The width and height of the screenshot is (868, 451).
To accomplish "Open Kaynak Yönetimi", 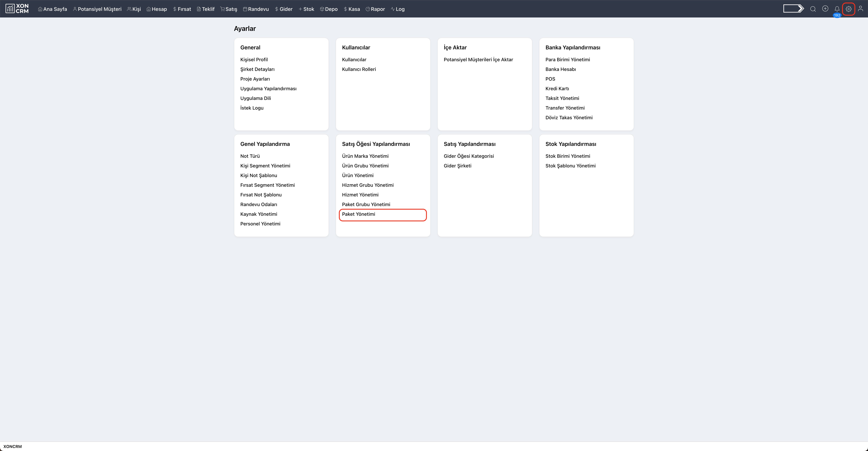I will (258, 214).
